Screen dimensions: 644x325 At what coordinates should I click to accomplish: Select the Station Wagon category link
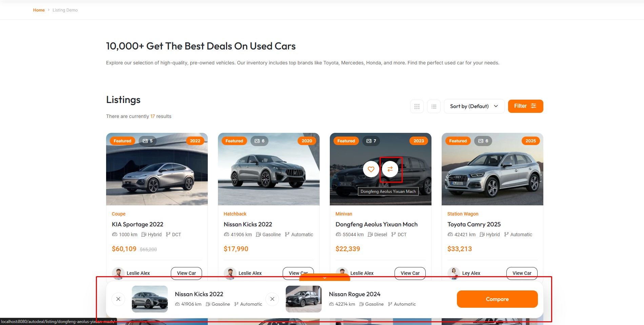coord(463,214)
